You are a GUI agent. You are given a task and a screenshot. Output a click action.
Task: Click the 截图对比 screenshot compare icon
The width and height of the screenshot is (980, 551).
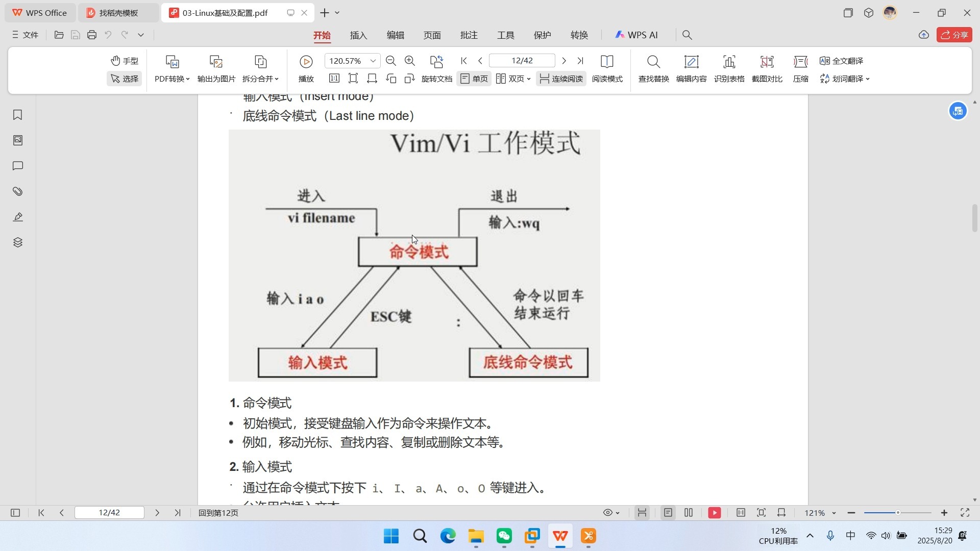click(x=767, y=69)
